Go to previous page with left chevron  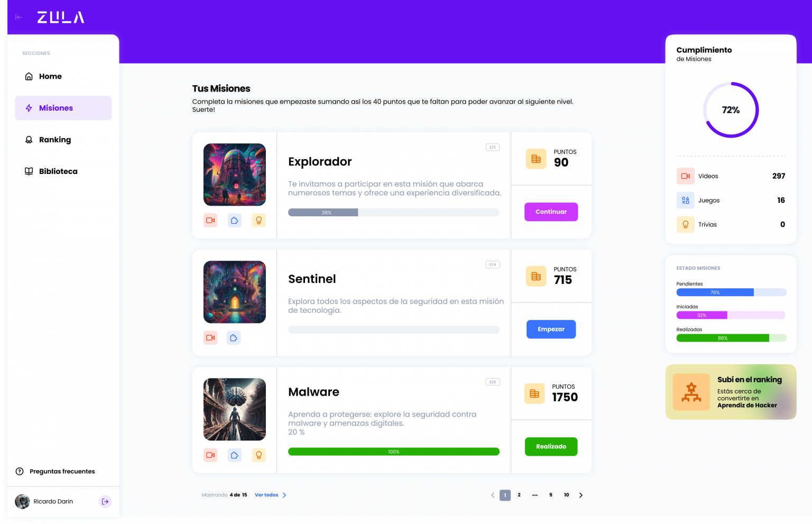(493, 495)
